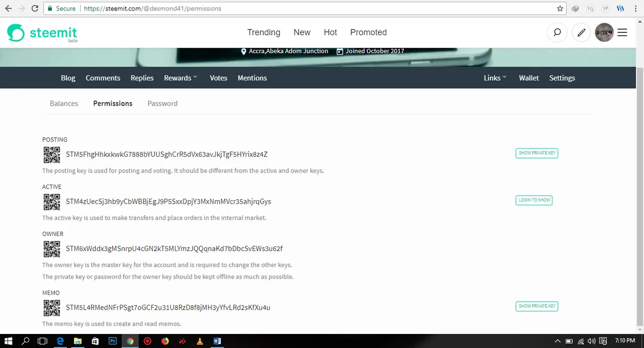Select the Owner public key text
Screen dimensions: 644x348
(x=174, y=248)
